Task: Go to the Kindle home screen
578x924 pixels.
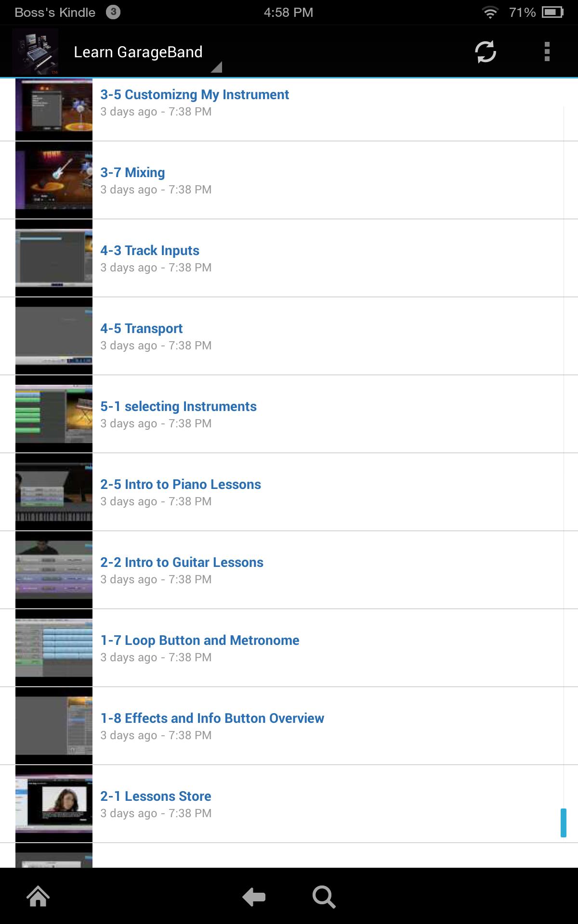Action: click(38, 897)
